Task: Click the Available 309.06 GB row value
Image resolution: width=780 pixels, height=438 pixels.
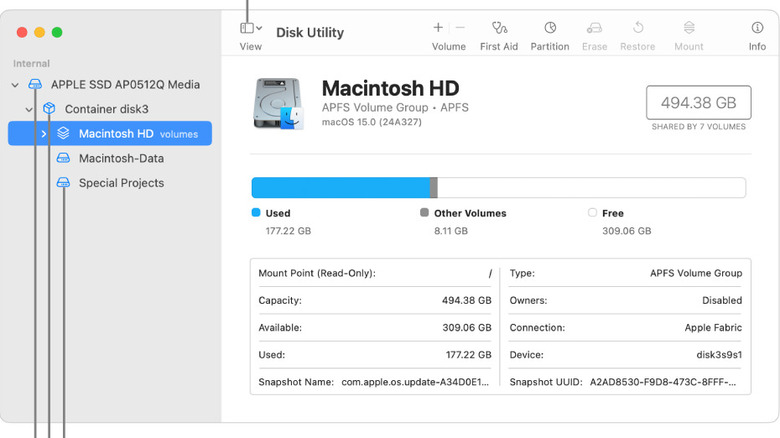Action: point(467,328)
